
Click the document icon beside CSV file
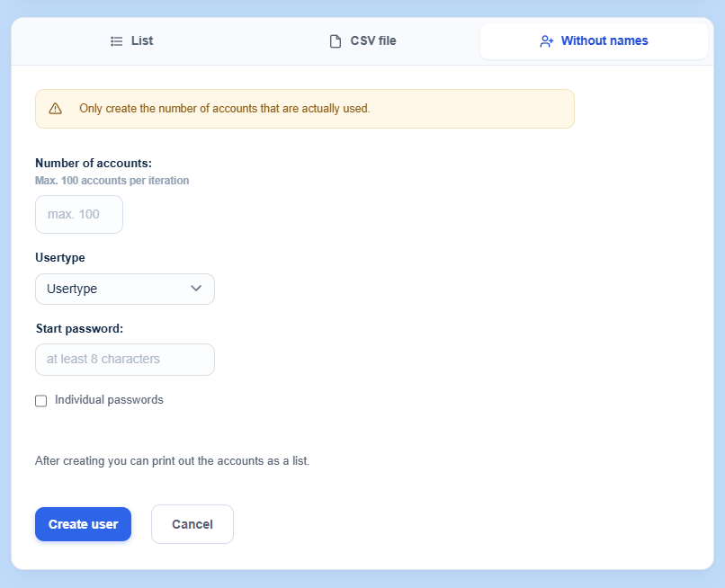336,41
